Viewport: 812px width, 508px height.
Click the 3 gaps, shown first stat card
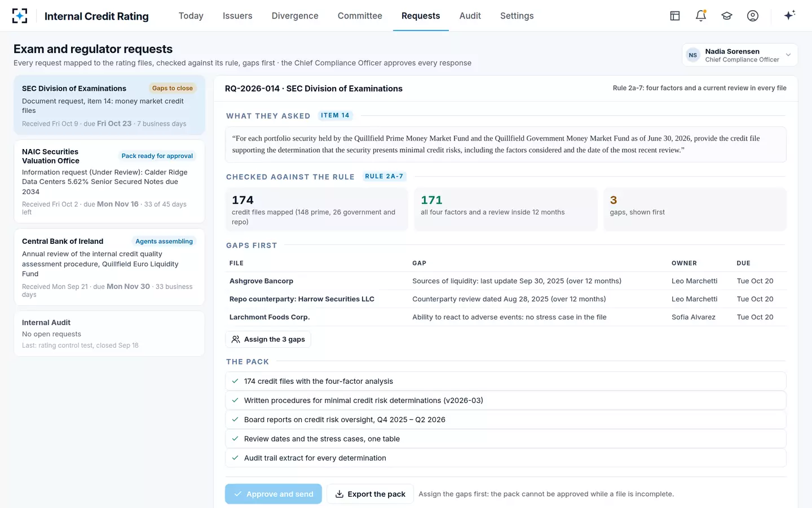(x=695, y=209)
